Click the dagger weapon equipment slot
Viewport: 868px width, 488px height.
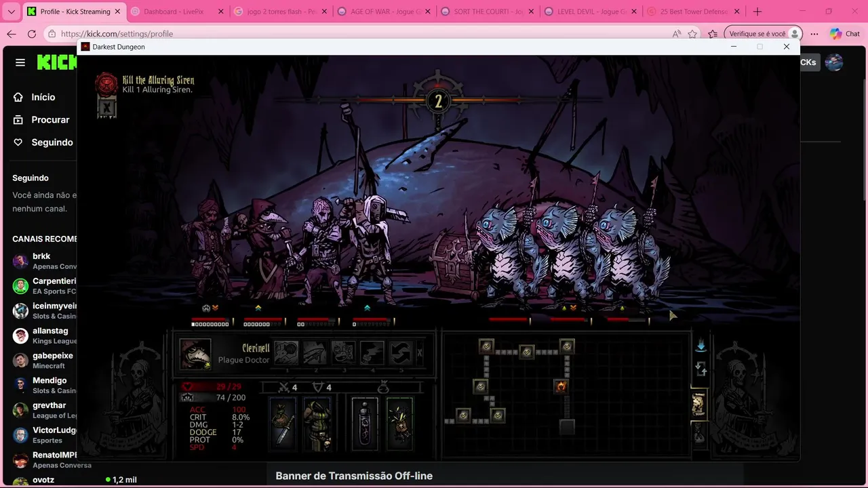coord(283,424)
